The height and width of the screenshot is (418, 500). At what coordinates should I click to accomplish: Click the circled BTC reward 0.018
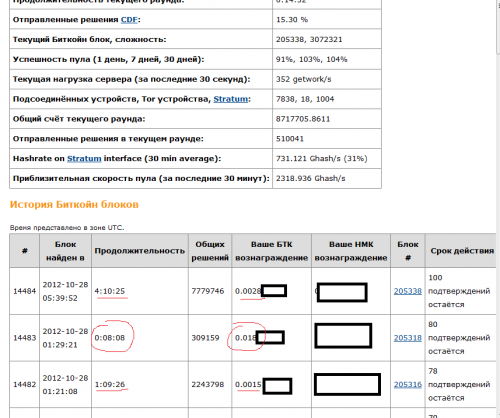(246, 338)
